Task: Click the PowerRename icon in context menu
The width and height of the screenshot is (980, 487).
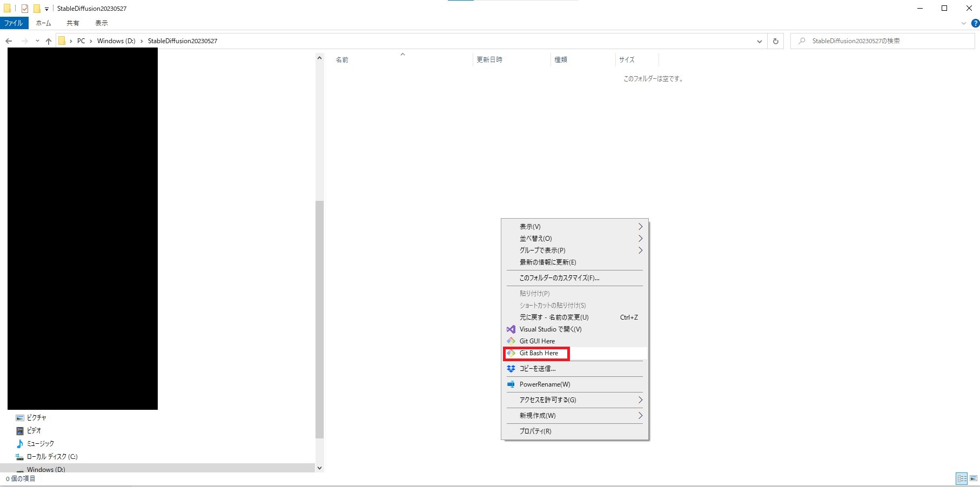Action: point(511,384)
